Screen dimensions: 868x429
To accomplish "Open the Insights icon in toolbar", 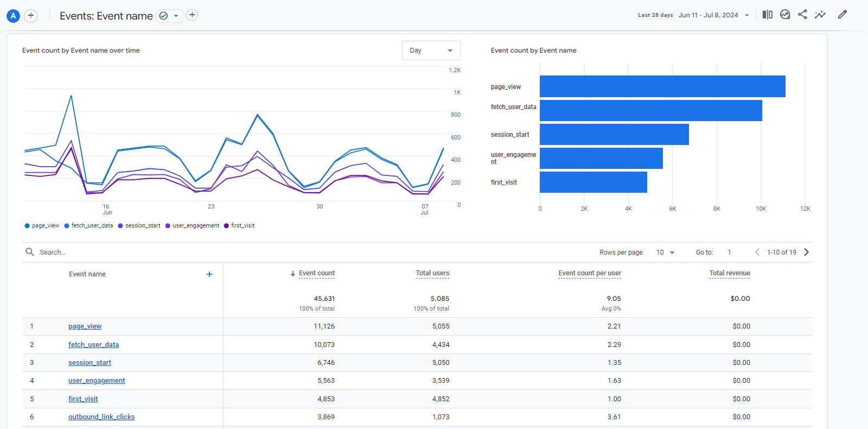I will click(785, 15).
